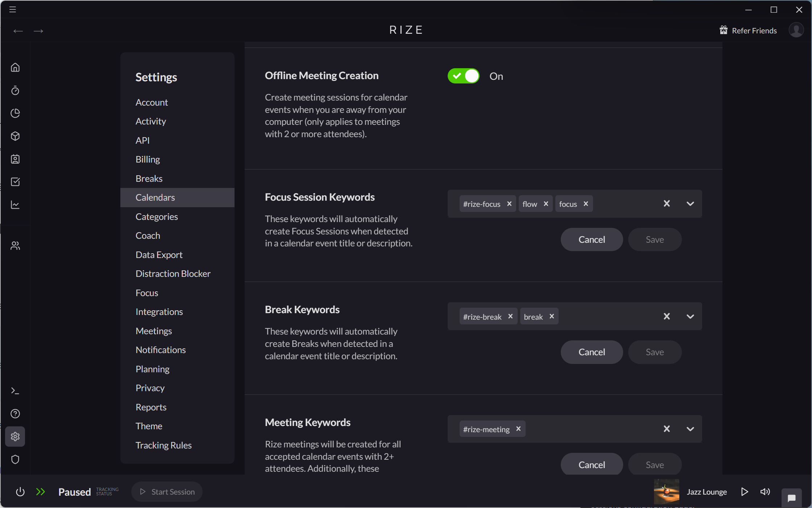The image size is (812, 508).
Task: Click the 3D box projects icon
Action: coord(15,136)
